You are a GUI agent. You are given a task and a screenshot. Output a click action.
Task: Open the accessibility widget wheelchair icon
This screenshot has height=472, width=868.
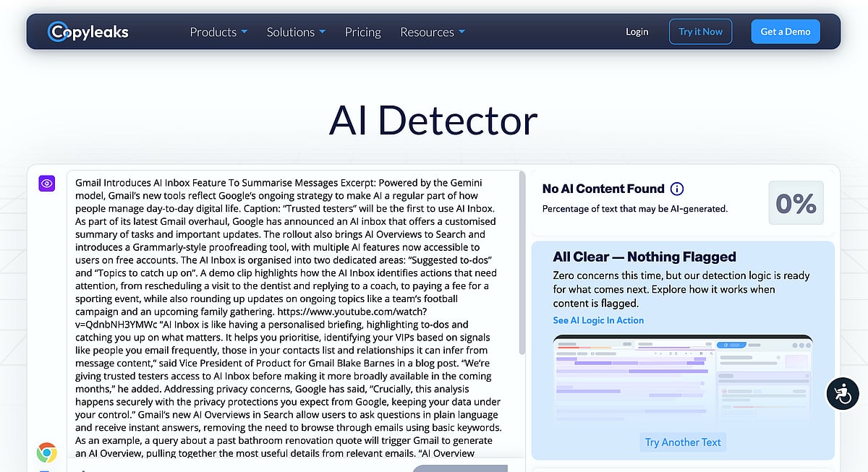click(x=842, y=394)
